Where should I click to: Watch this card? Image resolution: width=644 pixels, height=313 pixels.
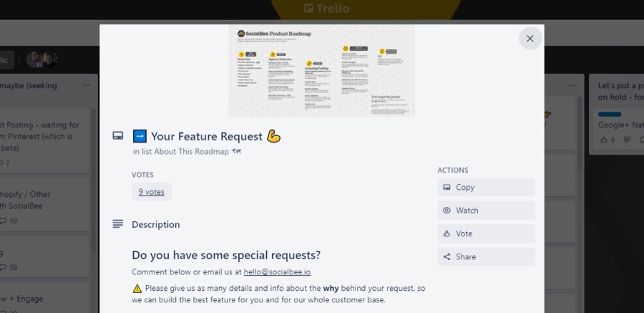coord(487,210)
